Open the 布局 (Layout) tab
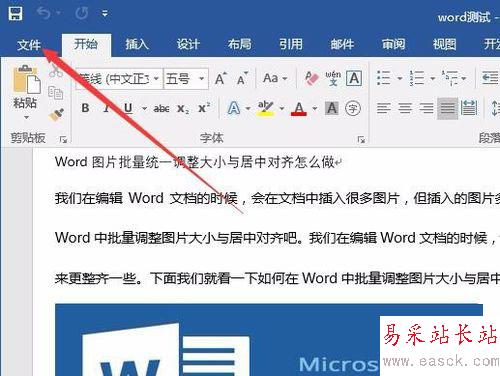 239,44
